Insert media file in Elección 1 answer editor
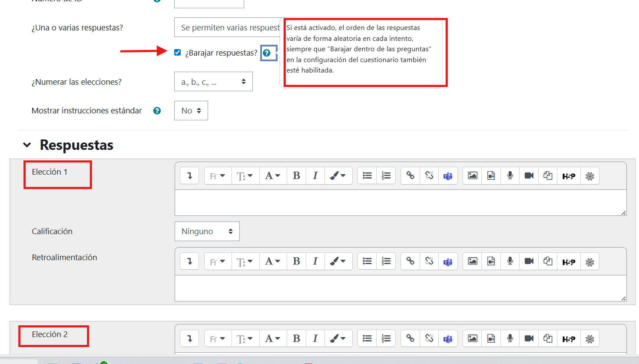This screenshot has width=639, height=364. point(491,175)
